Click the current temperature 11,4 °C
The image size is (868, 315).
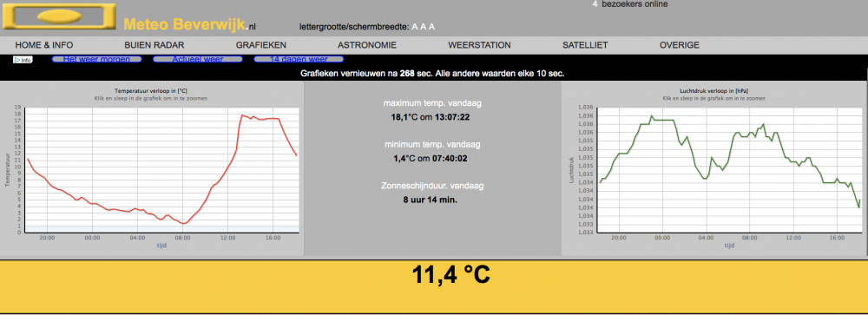pos(451,274)
